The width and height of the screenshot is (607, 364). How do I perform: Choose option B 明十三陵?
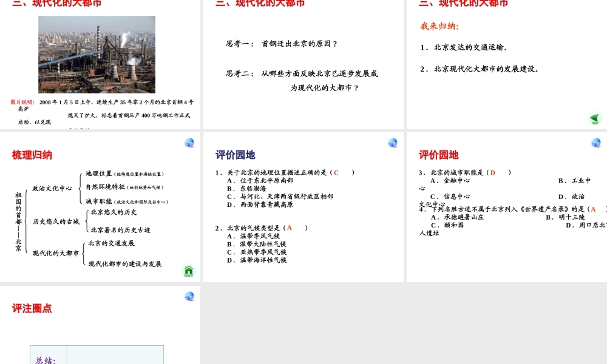[x=566, y=217]
